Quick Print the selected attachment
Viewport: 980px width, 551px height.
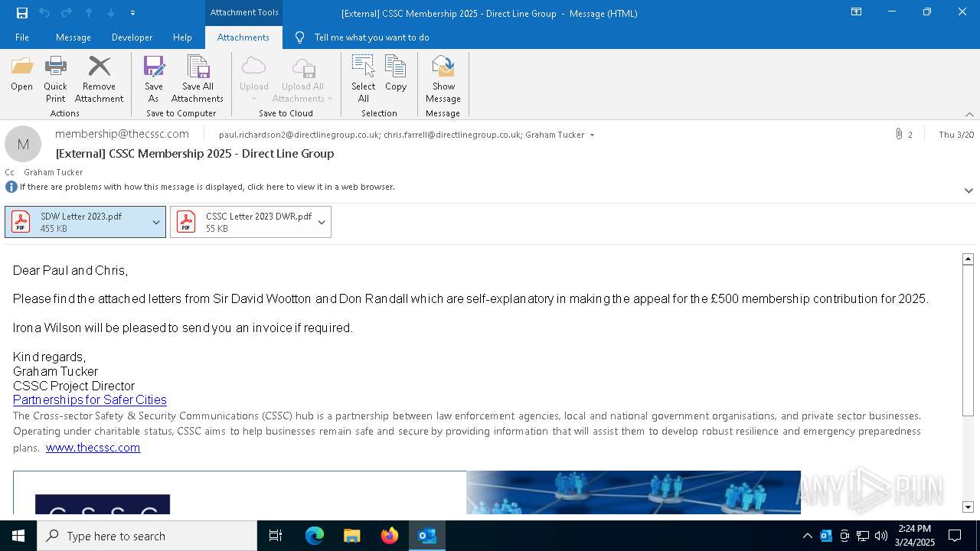(55, 80)
